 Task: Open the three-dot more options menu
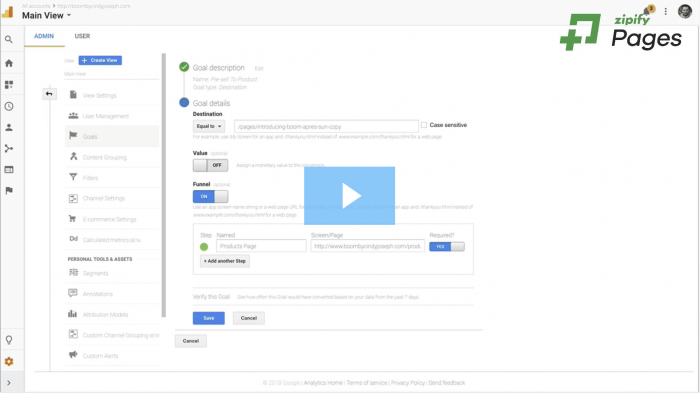pos(665,12)
